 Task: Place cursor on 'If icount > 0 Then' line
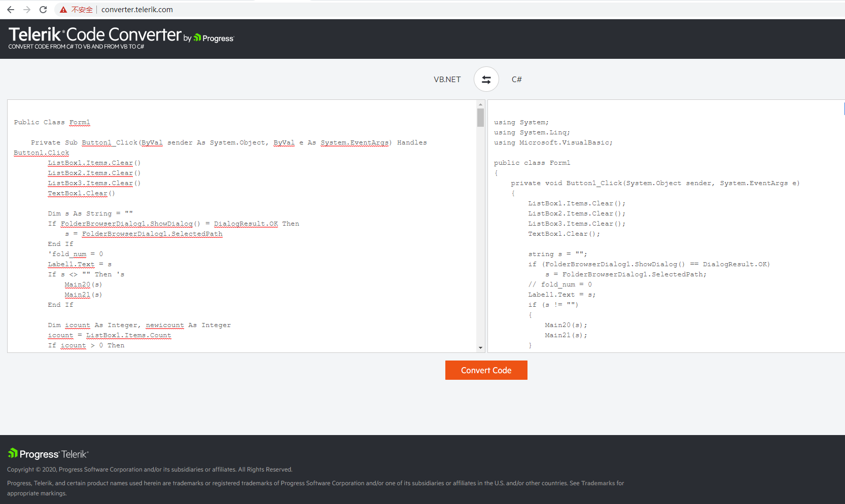86,345
